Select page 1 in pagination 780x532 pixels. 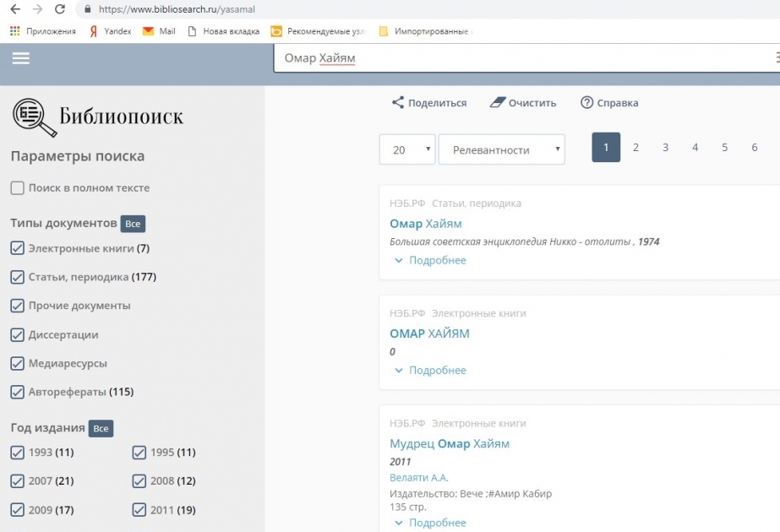[606, 147]
